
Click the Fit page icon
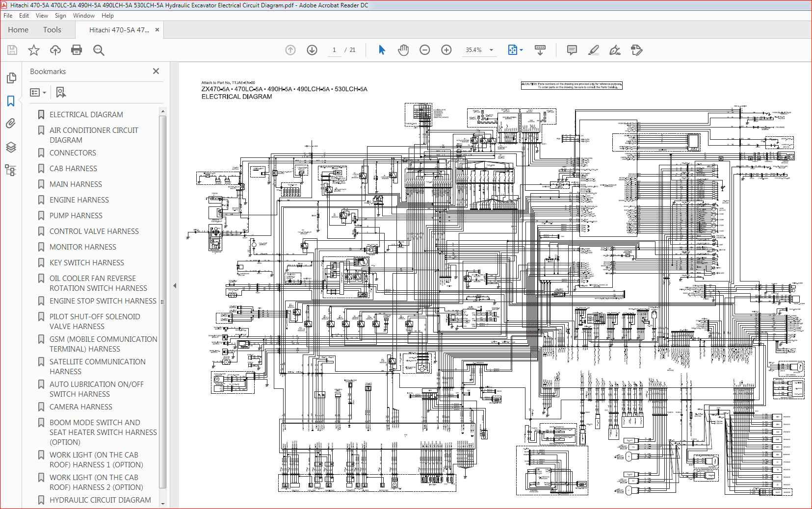[513, 50]
